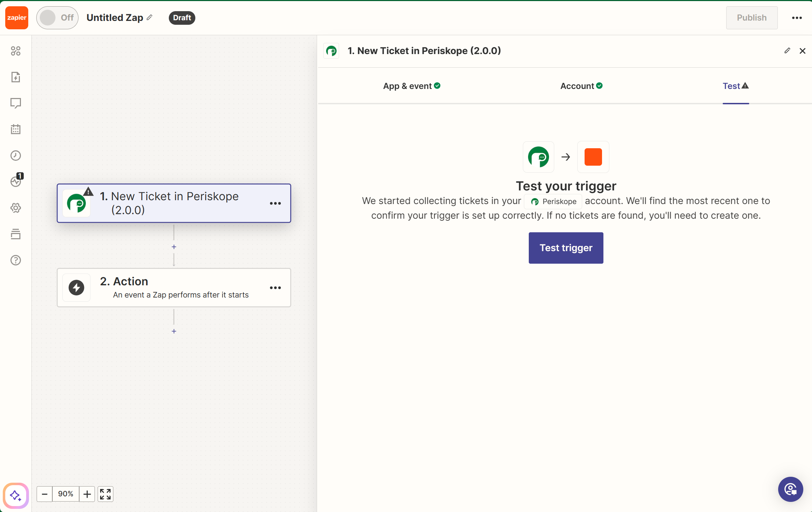Open the top-right more options menu
This screenshot has height=512, width=812.
point(797,18)
